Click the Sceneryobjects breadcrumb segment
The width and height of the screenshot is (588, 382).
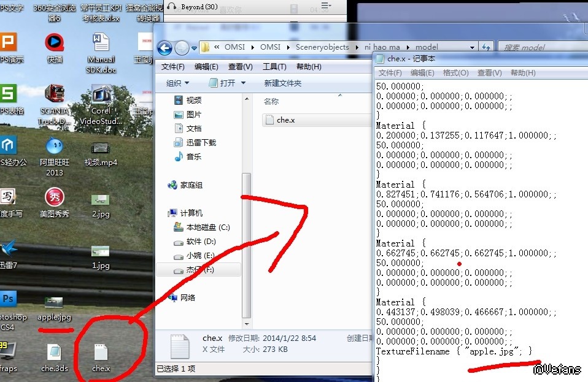(x=322, y=47)
